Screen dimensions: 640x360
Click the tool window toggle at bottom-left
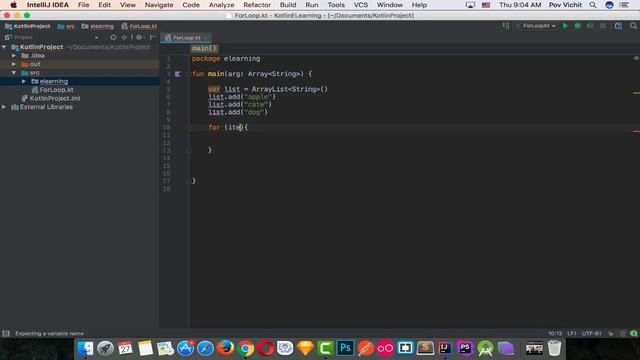[6, 333]
